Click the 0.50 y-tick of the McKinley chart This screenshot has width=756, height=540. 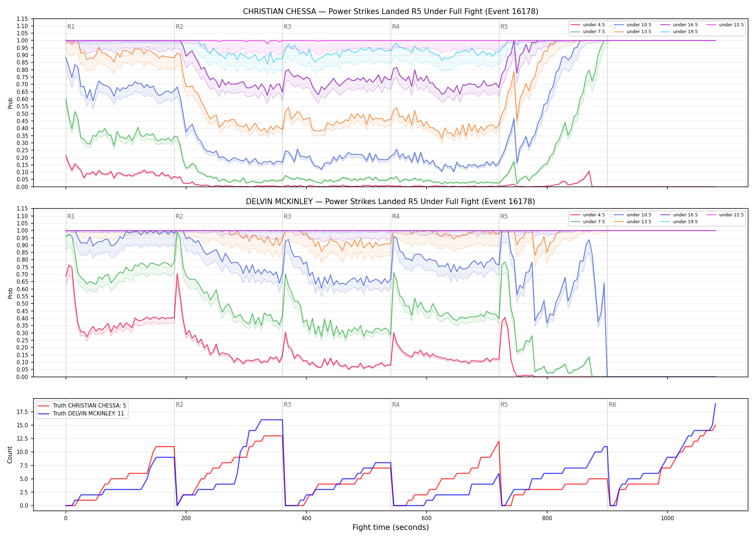(x=22, y=303)
